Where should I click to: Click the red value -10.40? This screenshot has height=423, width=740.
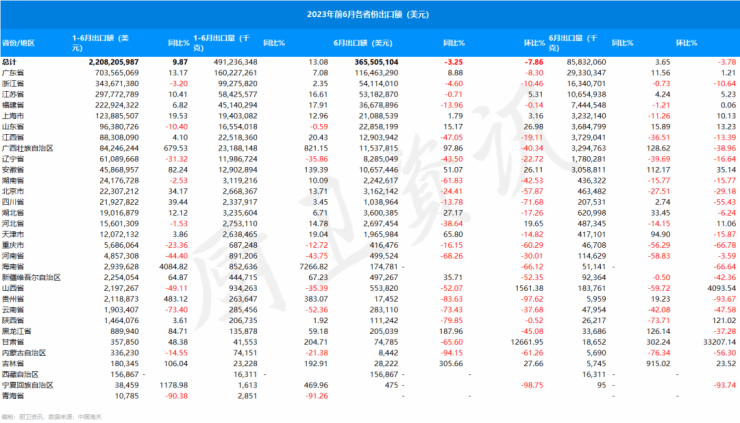pos(177,127)
